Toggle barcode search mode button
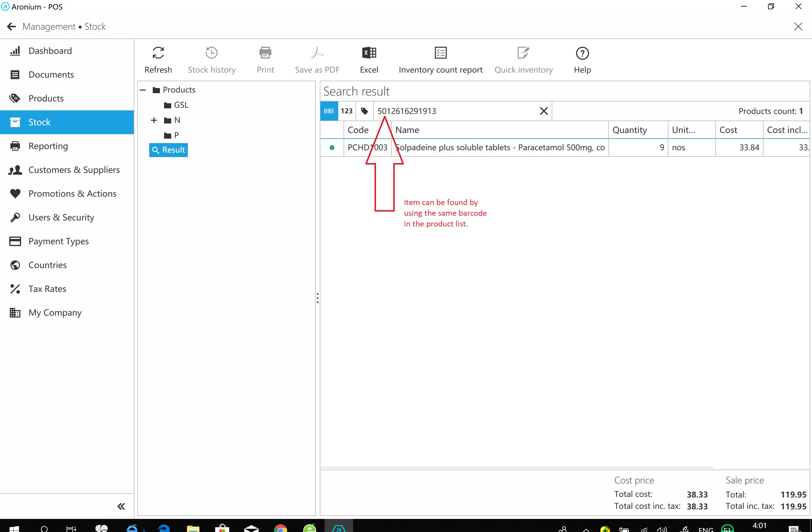The height and width of the screenshot is (532, 812). point(329,111)
